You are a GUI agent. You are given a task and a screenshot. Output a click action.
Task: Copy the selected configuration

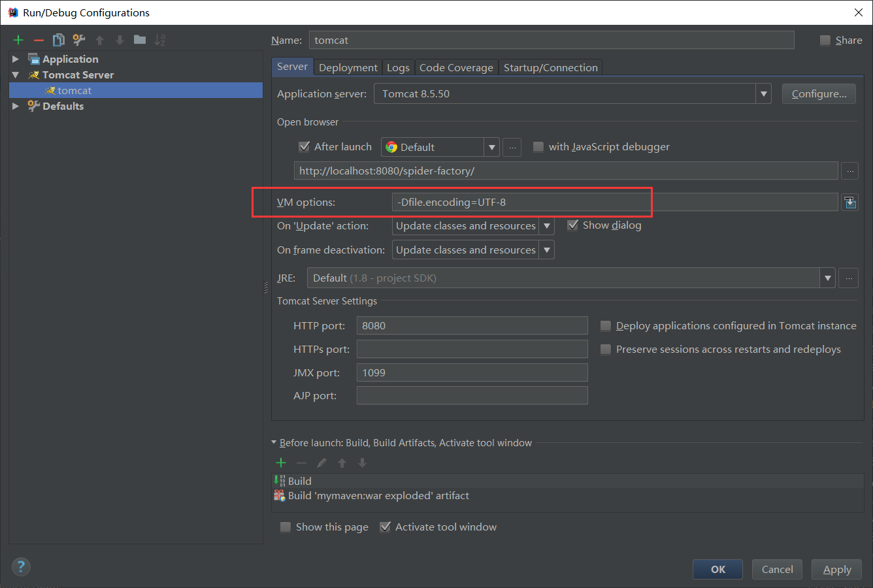(x=59, y=40)
